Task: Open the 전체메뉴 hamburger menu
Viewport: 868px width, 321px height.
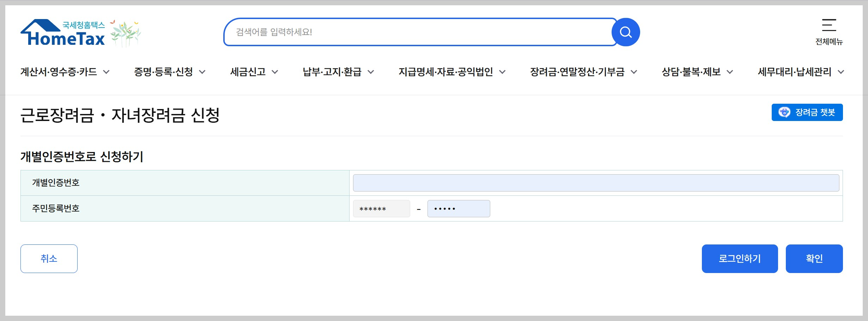Action: pos(830,26)
